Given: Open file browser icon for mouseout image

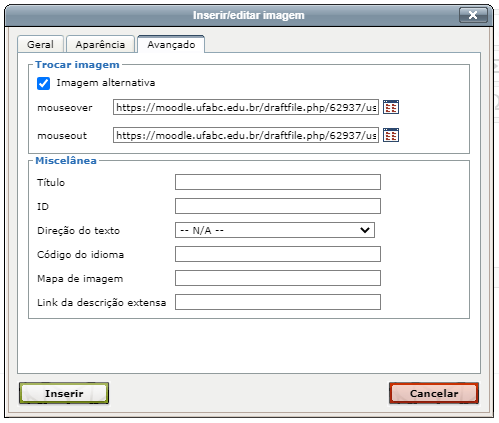Looking at the screenshot, I should coord(391,135).
